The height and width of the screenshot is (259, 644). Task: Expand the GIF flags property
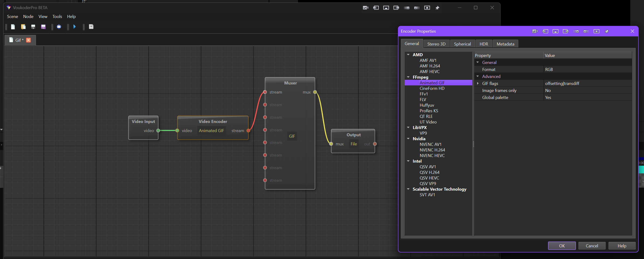pyautogui.click(x=478, y=83)
